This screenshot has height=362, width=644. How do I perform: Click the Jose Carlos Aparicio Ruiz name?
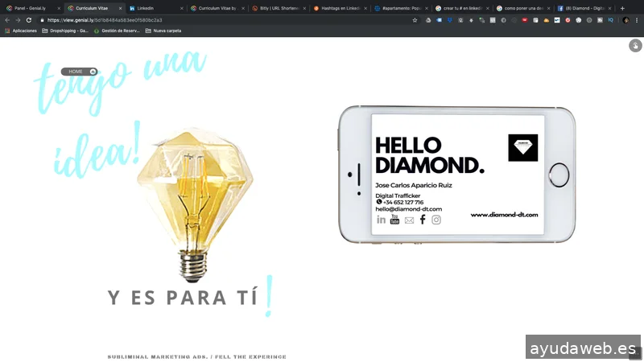point(414,185)
